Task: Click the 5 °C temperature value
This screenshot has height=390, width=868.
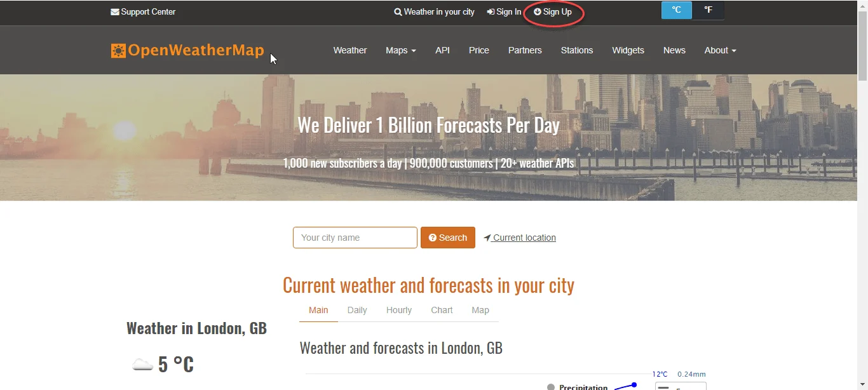Action: (x=176, y=365)
